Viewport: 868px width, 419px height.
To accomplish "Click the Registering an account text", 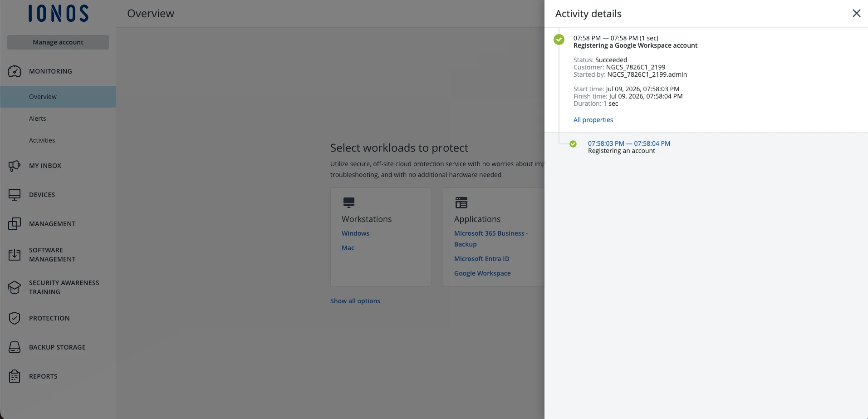I will click(x=622, y=151).
